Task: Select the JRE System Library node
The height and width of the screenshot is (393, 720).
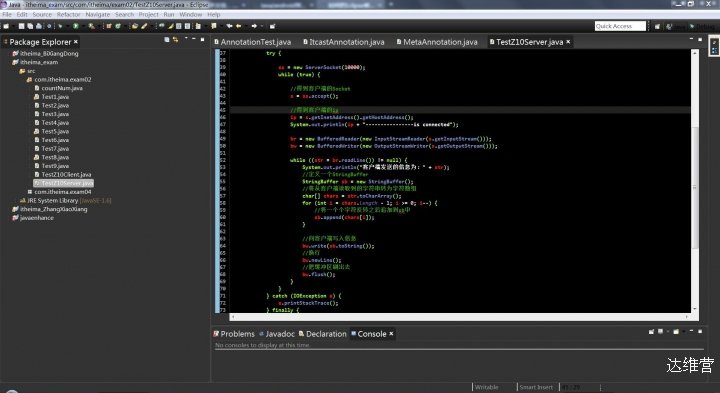Action: pyautogui.click(x=65, y=201)
